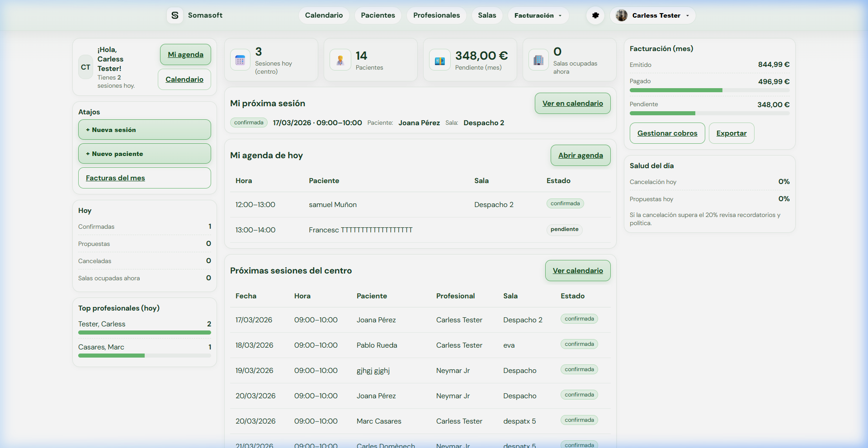Open the settings gear icon

click(595, 15)
